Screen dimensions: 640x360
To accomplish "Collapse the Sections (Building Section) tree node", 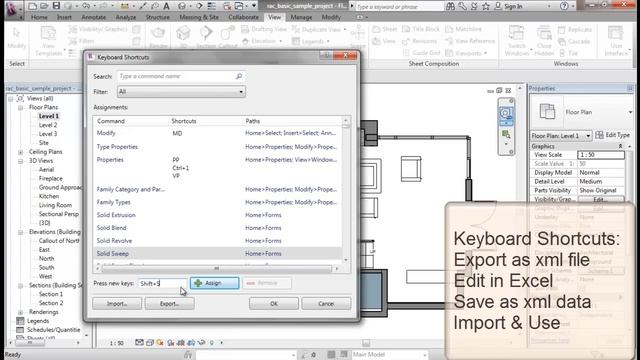I will (x=20, y=285).
